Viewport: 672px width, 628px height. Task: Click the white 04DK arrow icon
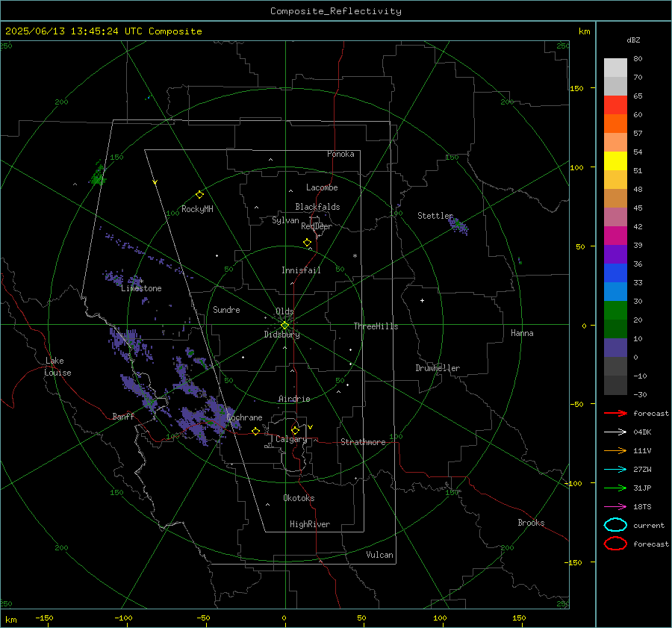point(615,432)
